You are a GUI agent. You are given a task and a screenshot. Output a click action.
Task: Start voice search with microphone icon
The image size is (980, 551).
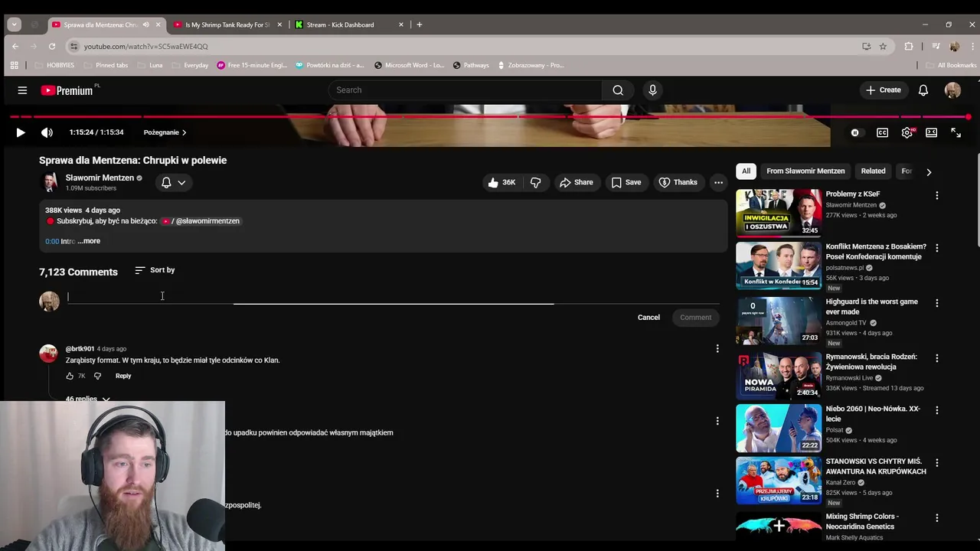652,90
